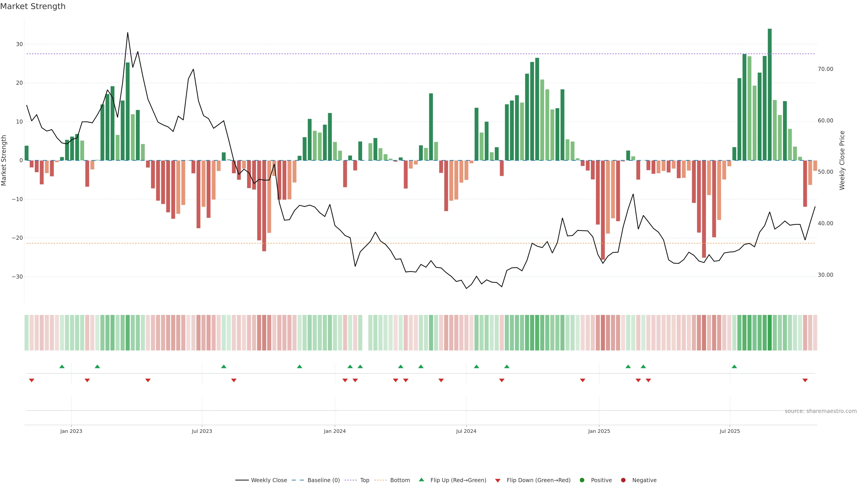Click the darkest green heatmap strip cell
This screenshot has width=868, height=488.
tap(770, 333)
